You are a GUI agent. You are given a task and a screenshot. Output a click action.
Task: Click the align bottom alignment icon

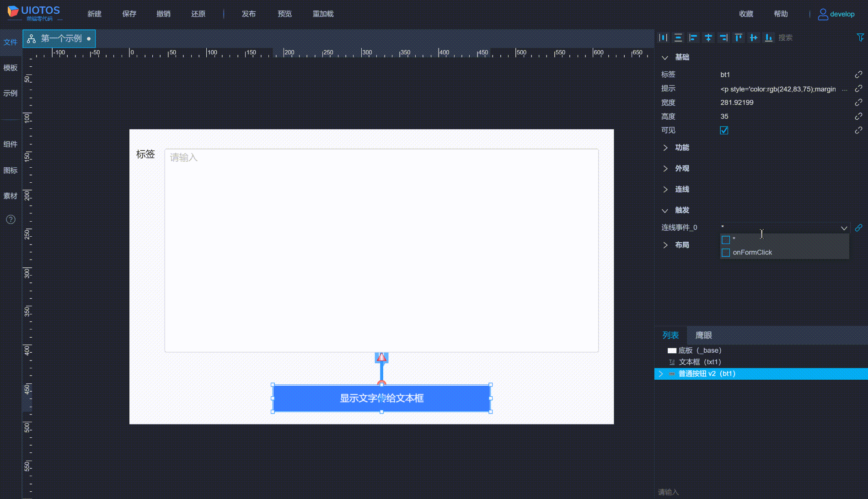[x=769, y=37]
